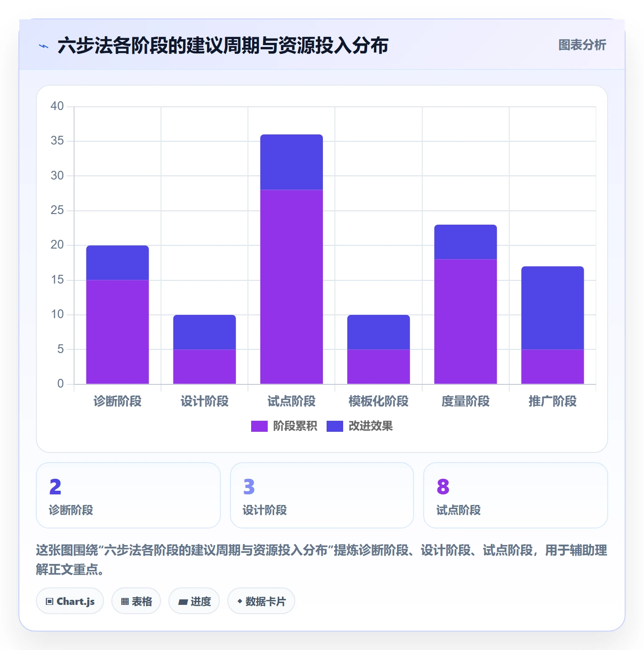This screenshot has width=644, height=650.
Task: Click the blue 推广阶段 bar segment
Action: tap(552, 308)
